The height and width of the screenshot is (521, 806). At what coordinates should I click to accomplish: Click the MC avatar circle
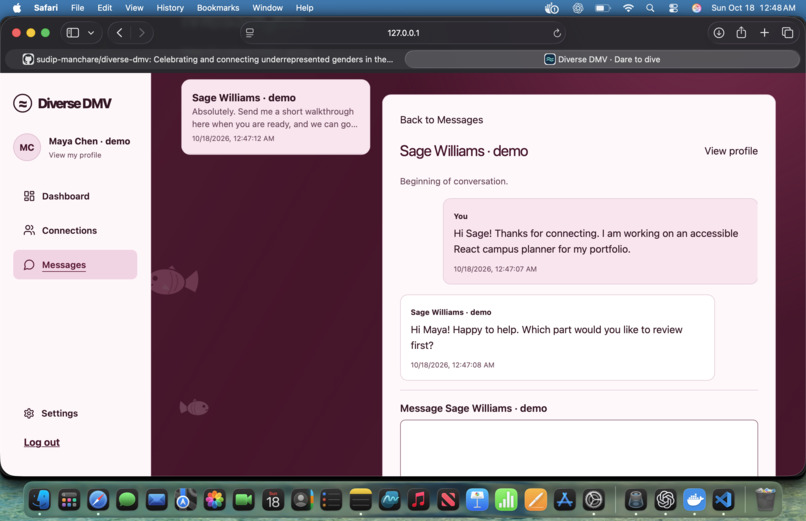pyautogui.click(x=27, y=147)
